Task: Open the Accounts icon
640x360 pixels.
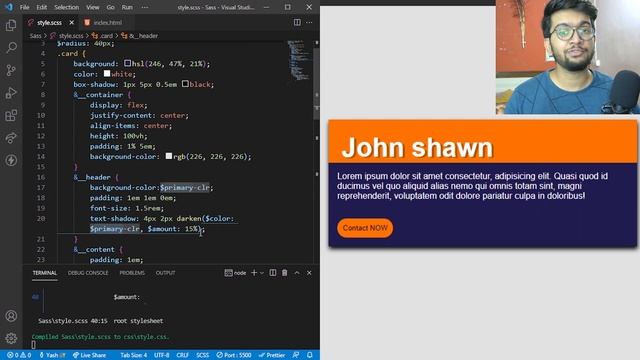Action: (11, 316)
